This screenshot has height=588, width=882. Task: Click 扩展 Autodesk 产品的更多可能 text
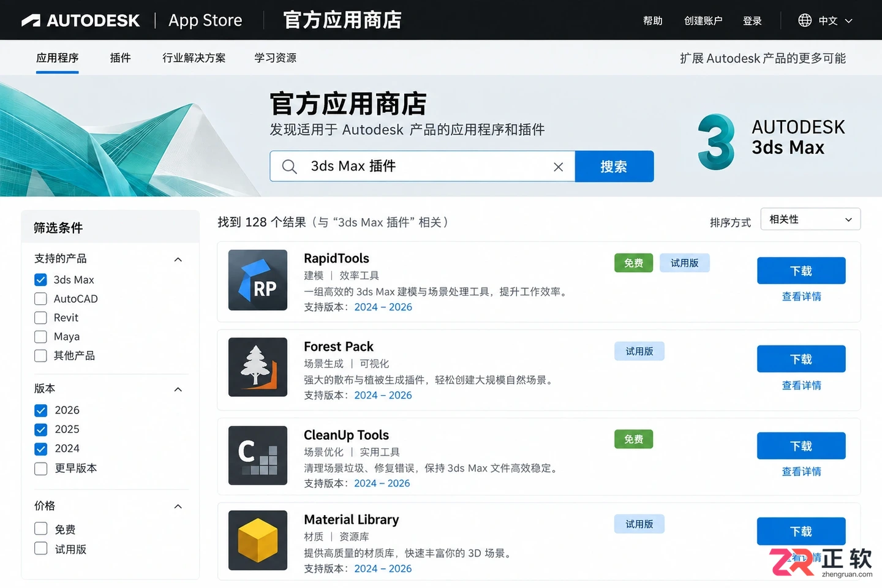click(763, 58)
